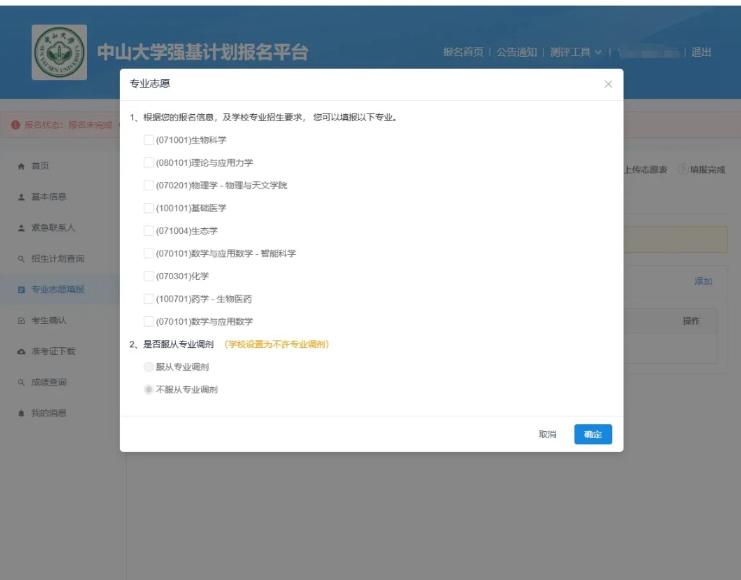Click the 取消 button in dialog
Screen dimensions: 741x580
[547, 434]
